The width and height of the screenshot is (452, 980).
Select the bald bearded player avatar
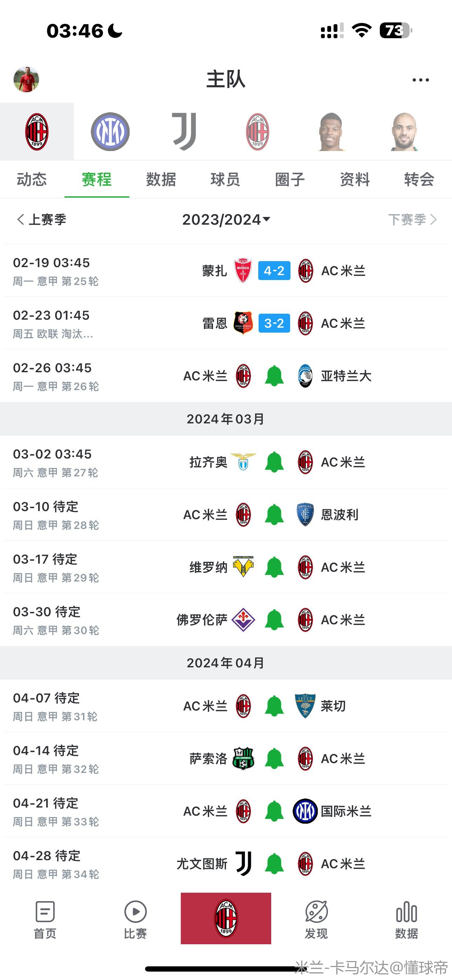pyautogui.click(x=404, y=132)
